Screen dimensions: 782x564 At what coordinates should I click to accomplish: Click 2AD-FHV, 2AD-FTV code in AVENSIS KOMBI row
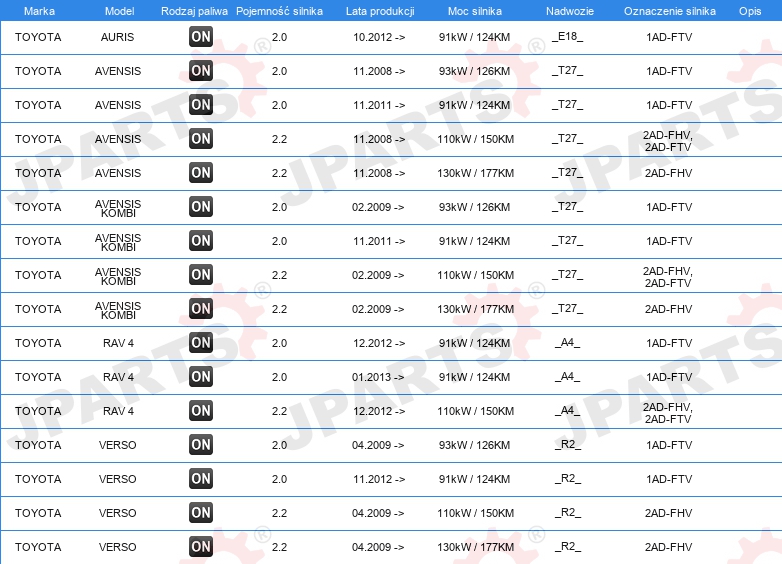[668, 277]
